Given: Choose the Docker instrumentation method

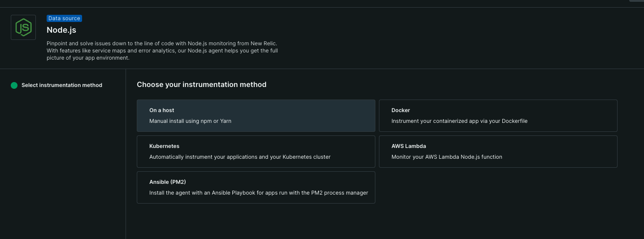Looking at the screenshot, I should coord(498,116).
